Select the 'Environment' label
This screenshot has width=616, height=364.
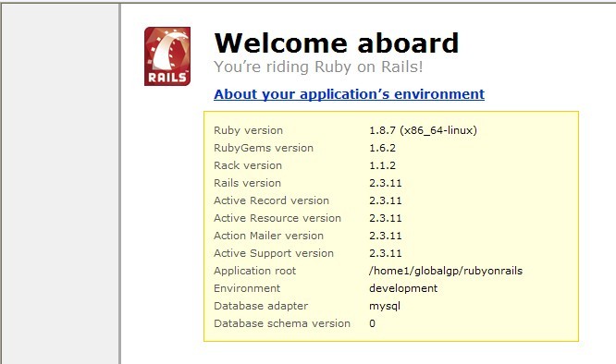tap(247, 288)
